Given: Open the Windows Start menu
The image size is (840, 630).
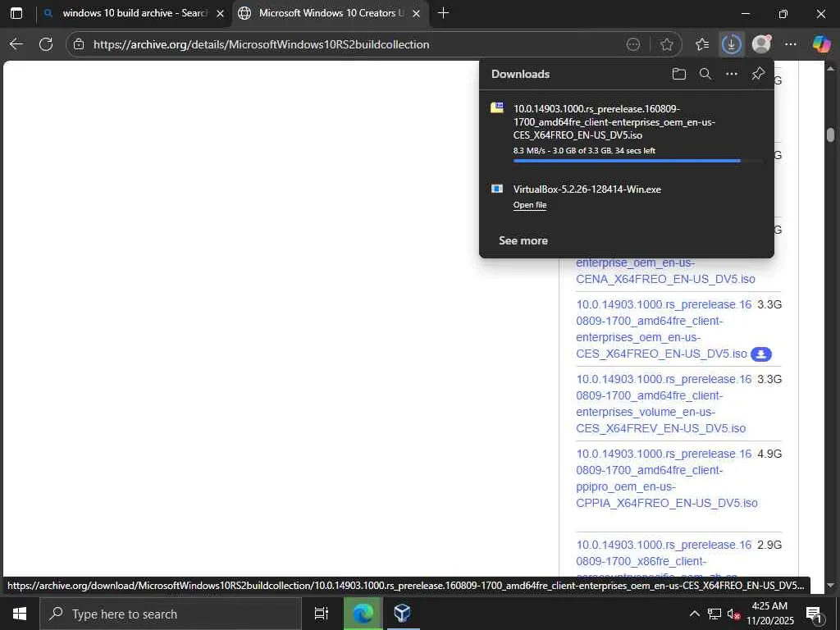Looking at the screenshot, I should tap(20, 614).
